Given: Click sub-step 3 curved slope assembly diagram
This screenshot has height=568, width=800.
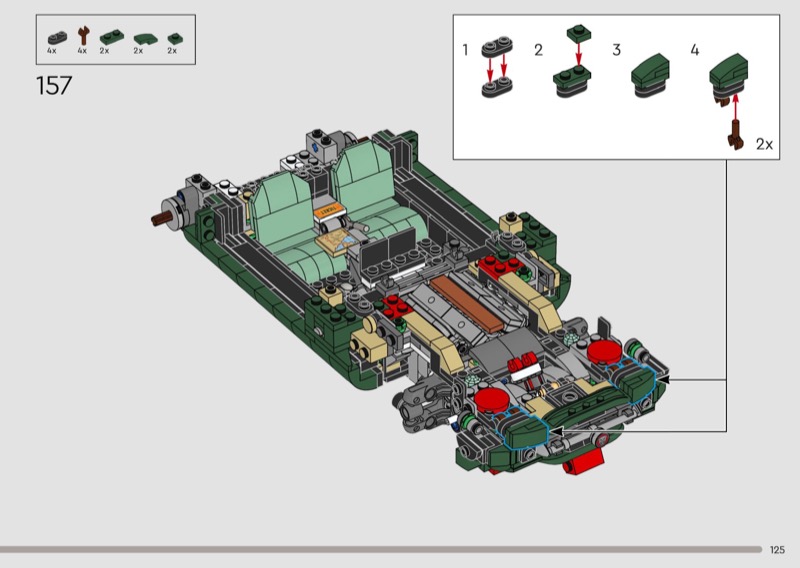Looking at the screenshot, I should (650, 75).
